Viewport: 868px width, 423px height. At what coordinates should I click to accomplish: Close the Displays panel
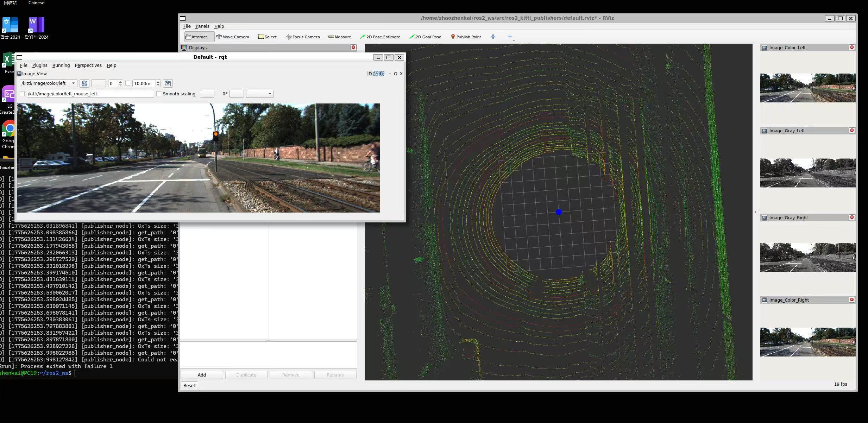tap(353, 47)
